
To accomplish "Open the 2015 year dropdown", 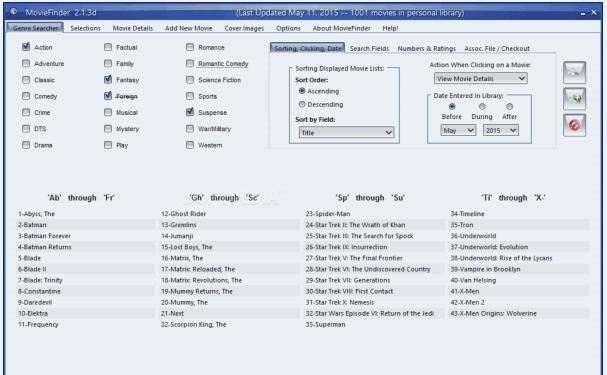I will click(x=500, y=130).
